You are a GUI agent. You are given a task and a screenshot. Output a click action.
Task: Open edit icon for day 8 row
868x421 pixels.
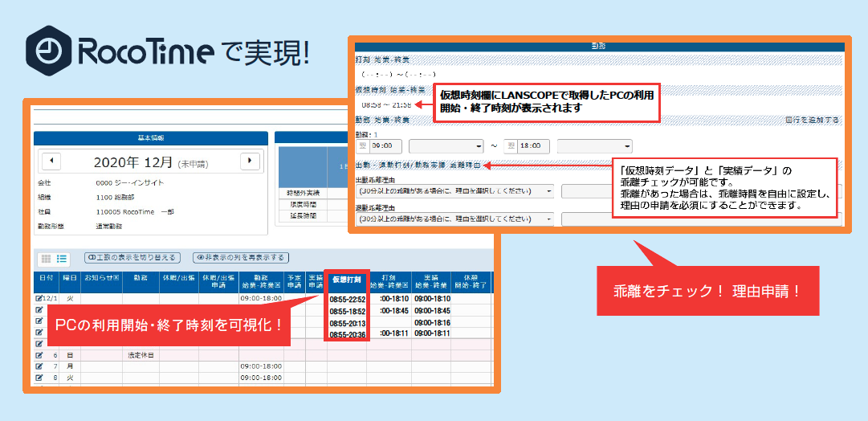click(39, 378)
